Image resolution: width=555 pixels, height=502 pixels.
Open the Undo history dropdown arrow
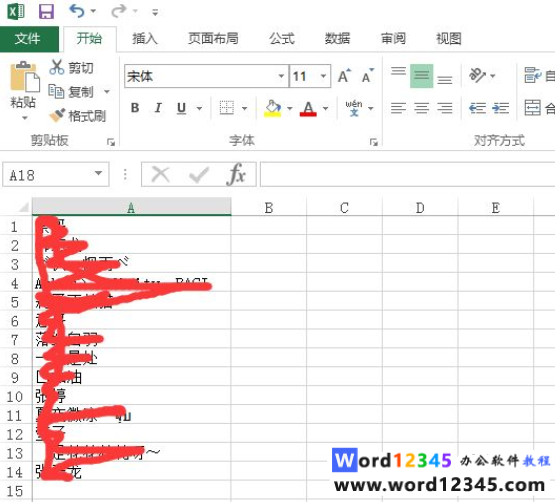pyautogui.click(x=93, y=11)
